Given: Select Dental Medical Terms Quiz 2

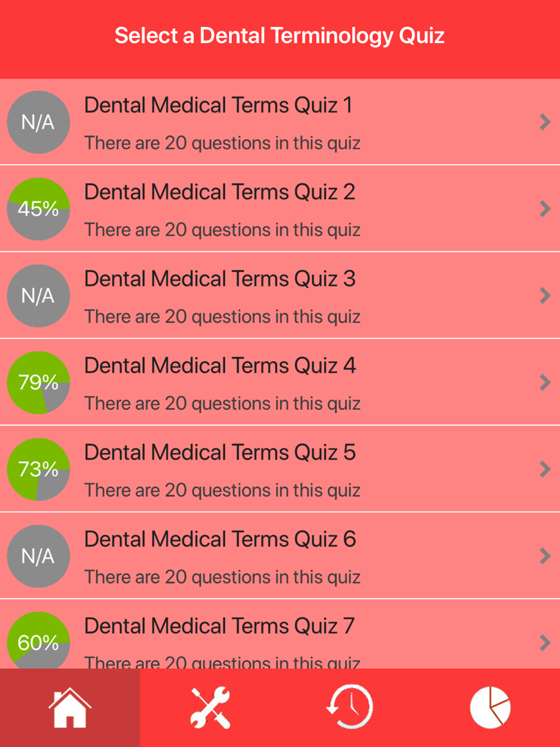Looking at the screenshot, I should click(220, 192).
